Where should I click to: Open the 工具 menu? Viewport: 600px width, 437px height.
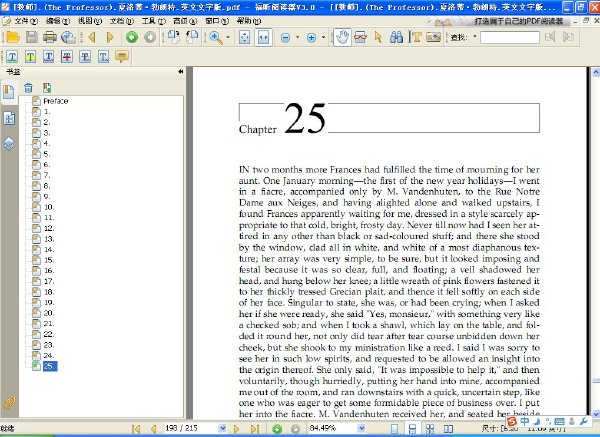click(153, 21)
